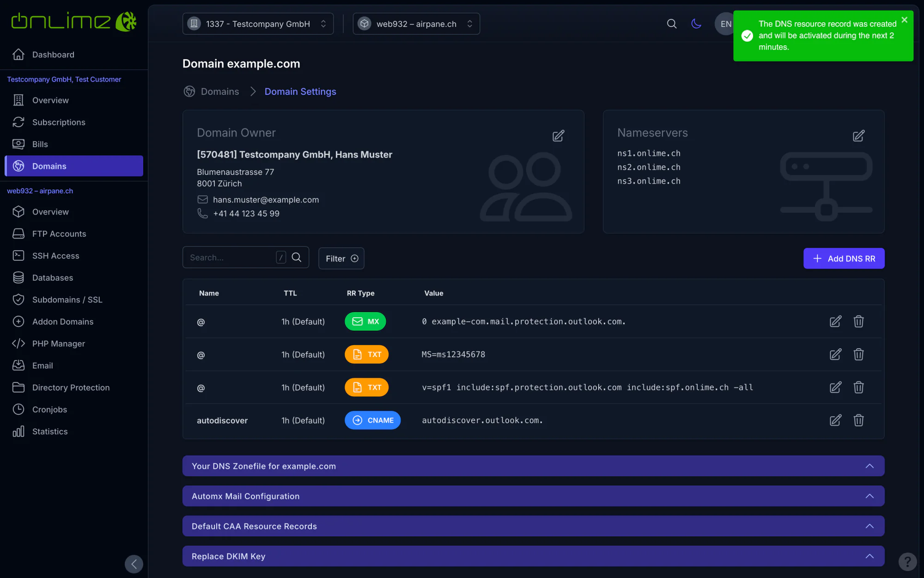Image resolution: width=924 pixels, height=578 pixels.
Task: Delete the autodiscover CNAME record
Action: click(x=858, y=420)
